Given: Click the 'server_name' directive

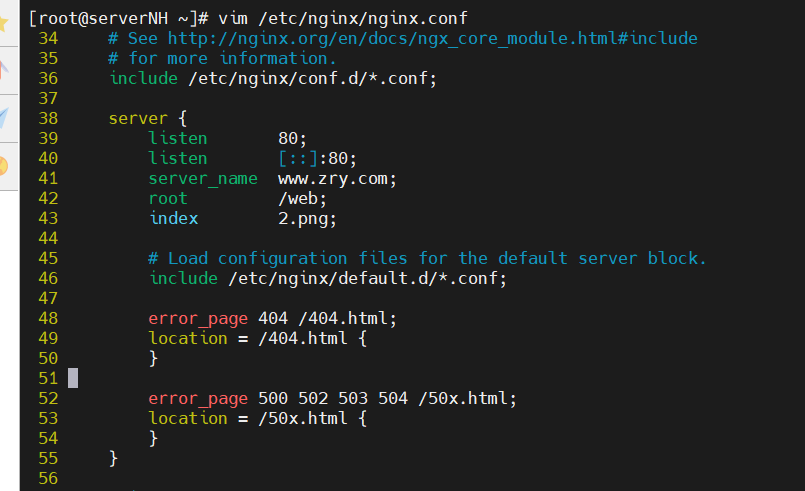Looking at the screenshot, I should (203, 179).
